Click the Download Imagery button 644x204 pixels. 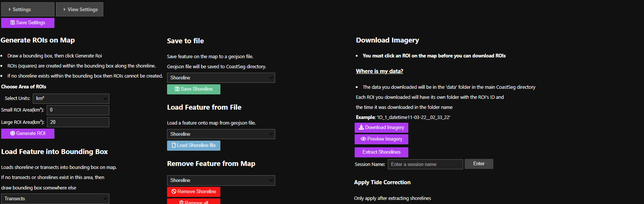coord(381,128)
